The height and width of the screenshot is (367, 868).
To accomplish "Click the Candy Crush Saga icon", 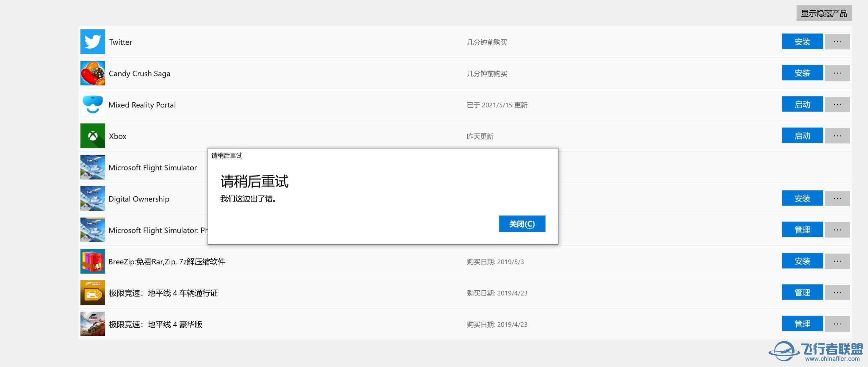I will click(x=92, y=73).
